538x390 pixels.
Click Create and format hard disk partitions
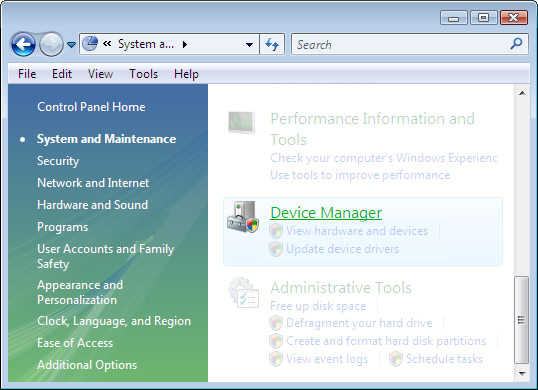pos(386,341)
